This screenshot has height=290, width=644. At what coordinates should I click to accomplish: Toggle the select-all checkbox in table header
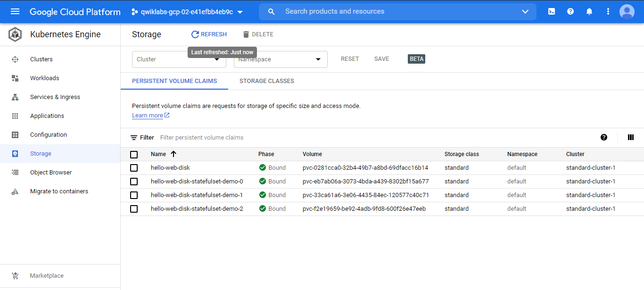click(x=134, y=155)
